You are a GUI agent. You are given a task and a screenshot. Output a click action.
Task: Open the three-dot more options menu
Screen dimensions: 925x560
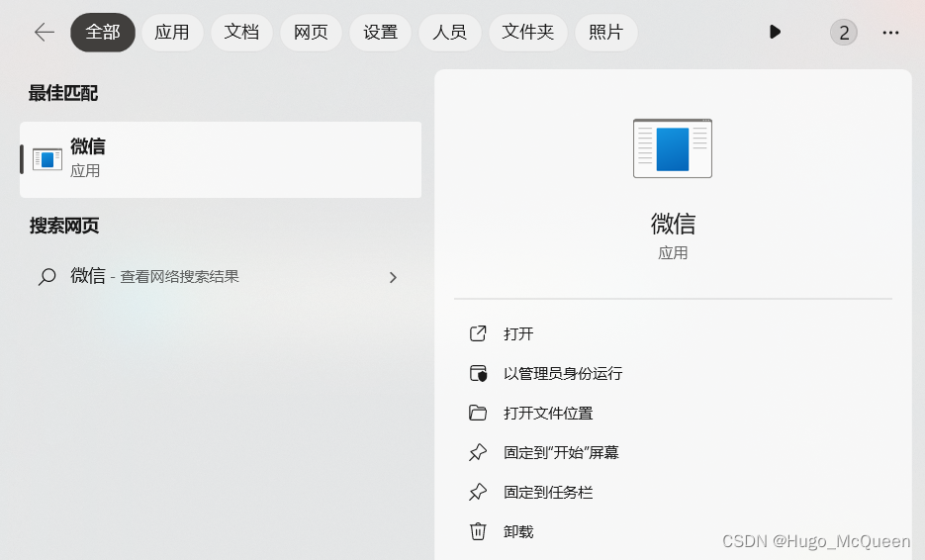tap(890, 33)
